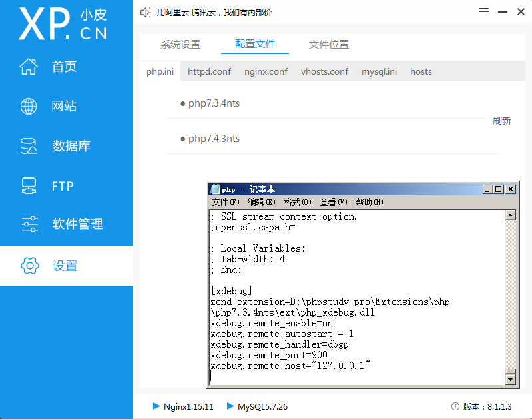Select the php.ini sub-tab

(x=160, y=71)
